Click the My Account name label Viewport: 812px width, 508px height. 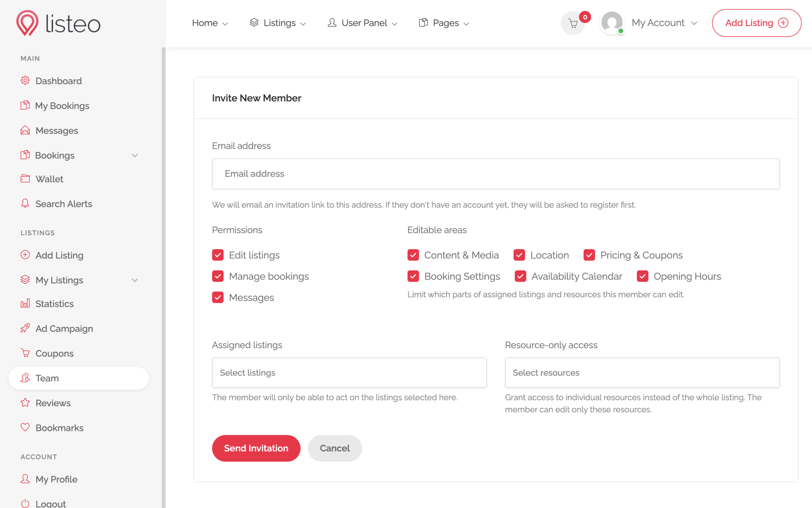tap(658, 23)
